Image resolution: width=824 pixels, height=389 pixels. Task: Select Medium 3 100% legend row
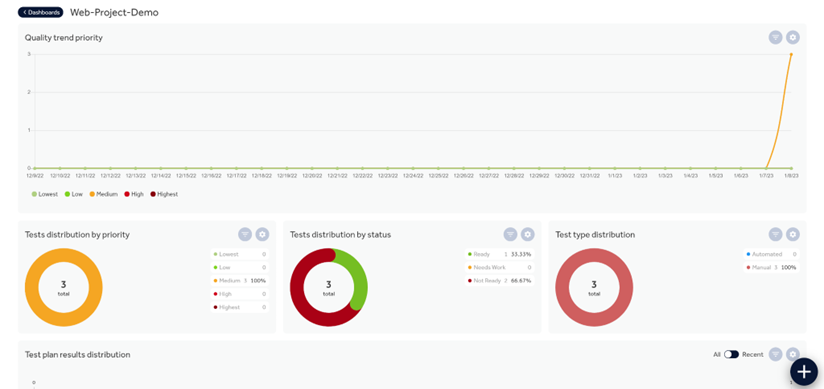tap(240, 281)
